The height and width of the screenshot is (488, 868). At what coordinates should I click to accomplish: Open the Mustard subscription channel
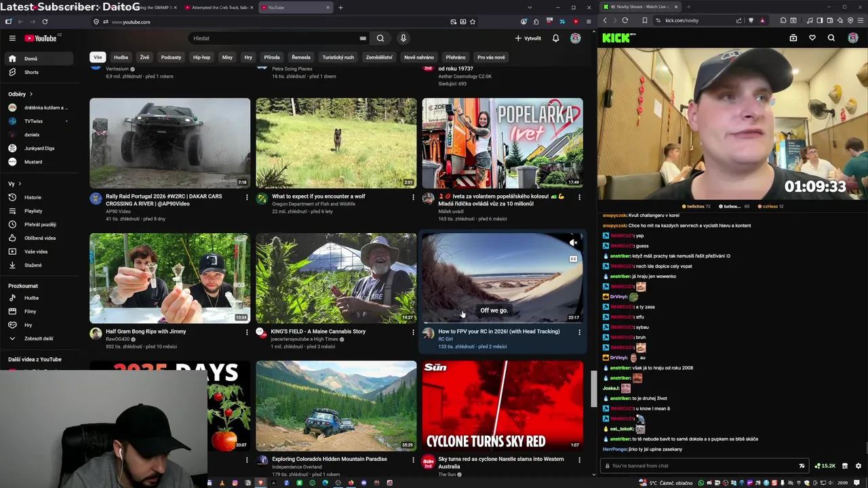pos(38,162)
